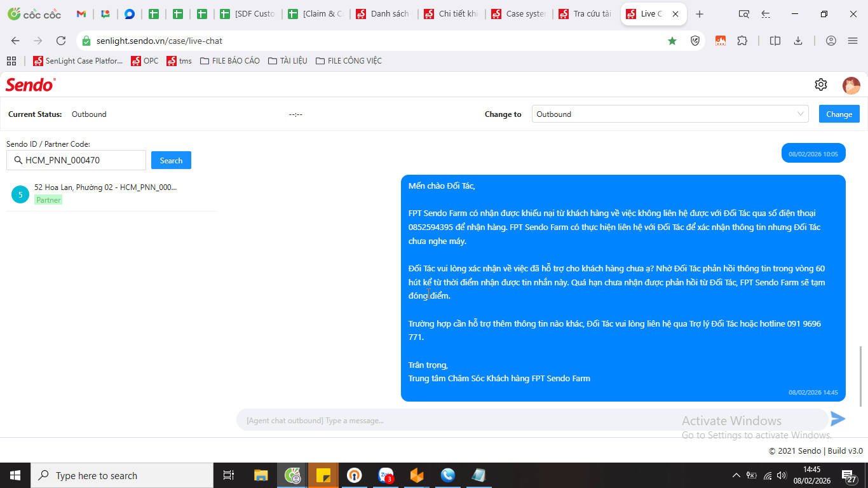Go back to the previous page
Screen dimensions: 868x488
click(15, 41)
